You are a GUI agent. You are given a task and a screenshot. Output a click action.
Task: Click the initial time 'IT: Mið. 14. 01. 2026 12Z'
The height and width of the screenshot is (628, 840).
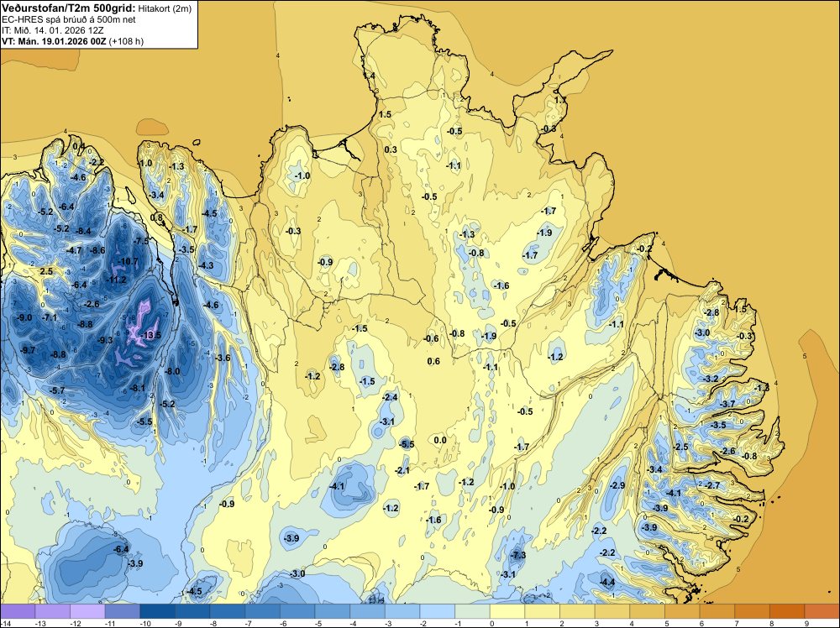click(x=52, y=30)
